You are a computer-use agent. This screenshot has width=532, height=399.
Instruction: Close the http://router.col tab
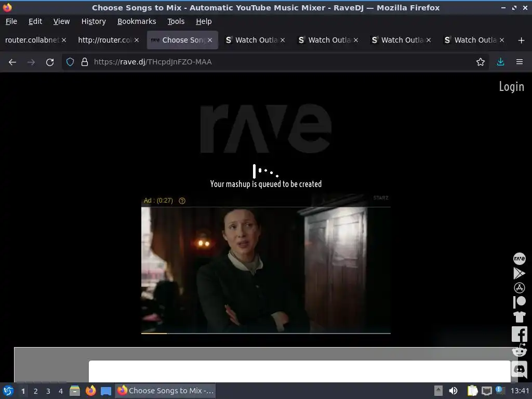coord(137,40)
